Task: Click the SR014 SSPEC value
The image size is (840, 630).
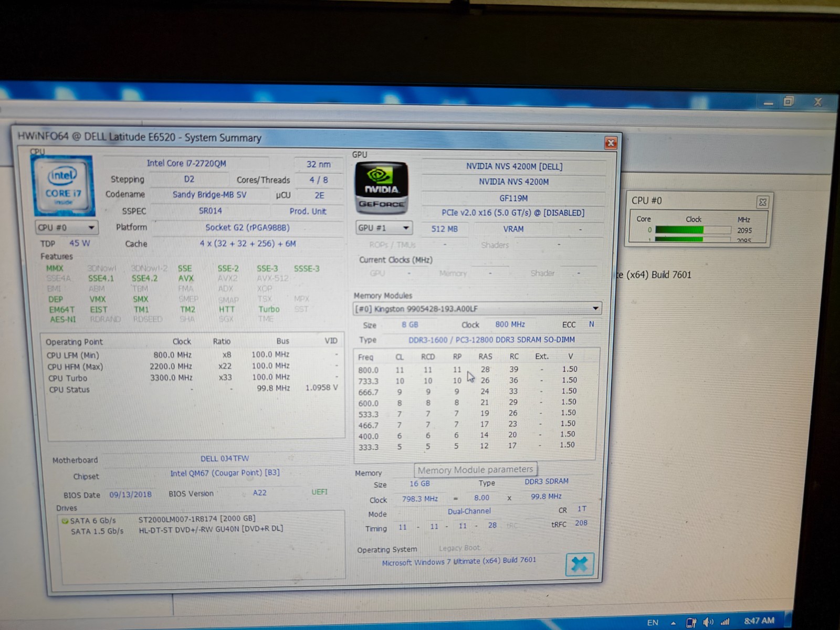Action: (210, 211)
